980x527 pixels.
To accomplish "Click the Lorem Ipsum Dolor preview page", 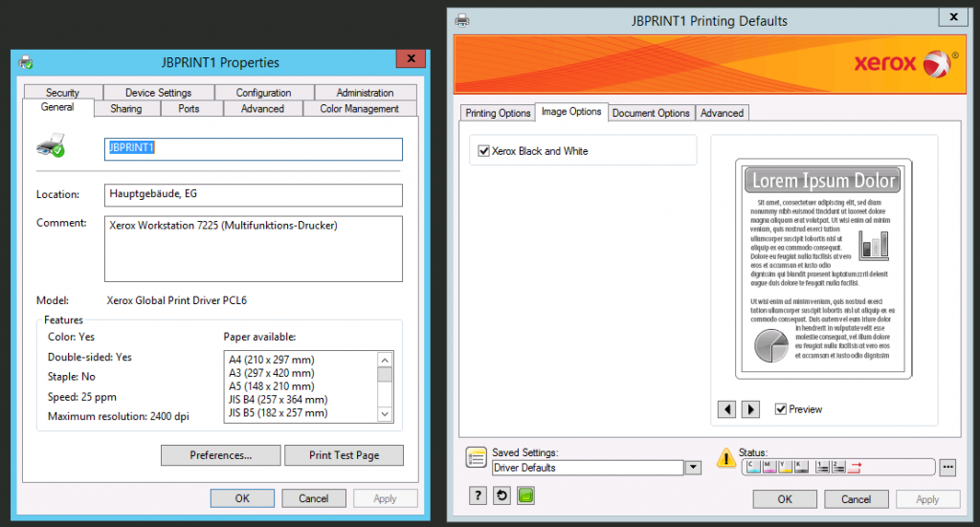I will (823, 269).
